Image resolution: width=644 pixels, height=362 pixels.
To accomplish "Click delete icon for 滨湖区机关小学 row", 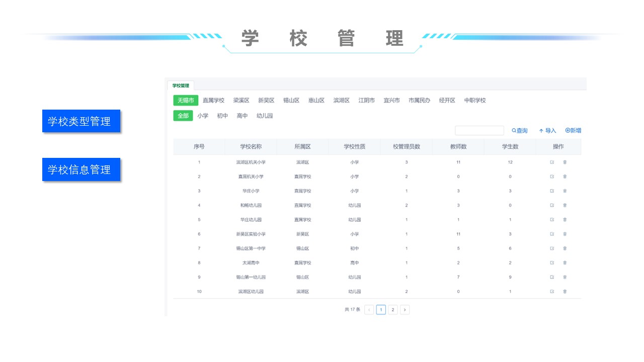I will tap(565, 162).
